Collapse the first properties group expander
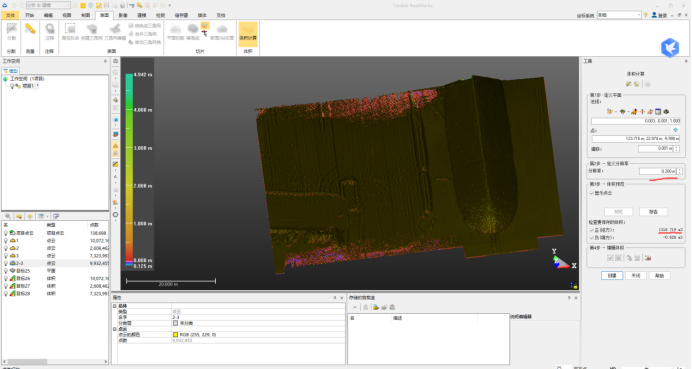This screenshot has height=369, width=692. 114,306
